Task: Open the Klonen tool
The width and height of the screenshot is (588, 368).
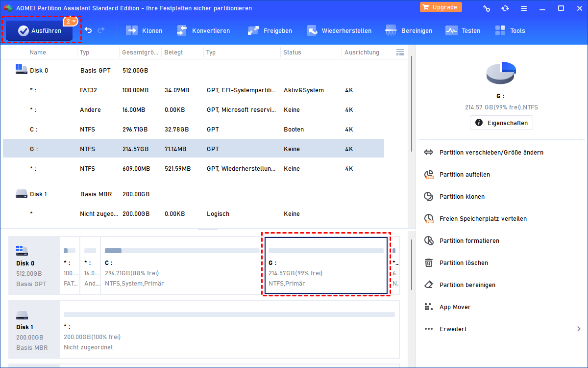Action: pyautogui.click(x=144, y=30)
